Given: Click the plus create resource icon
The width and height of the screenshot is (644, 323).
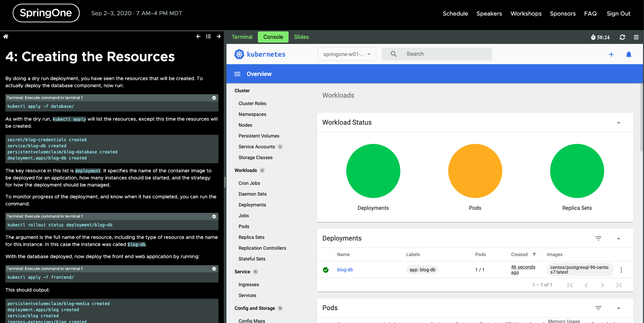Looking at the screenshot, I should coord(611,54).
